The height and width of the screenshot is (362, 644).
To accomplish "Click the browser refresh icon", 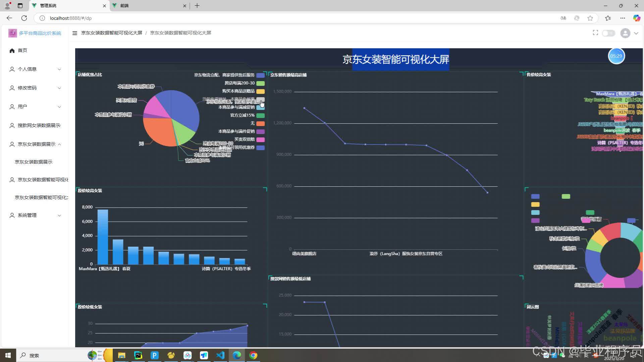I will click(x=24, y=18).
